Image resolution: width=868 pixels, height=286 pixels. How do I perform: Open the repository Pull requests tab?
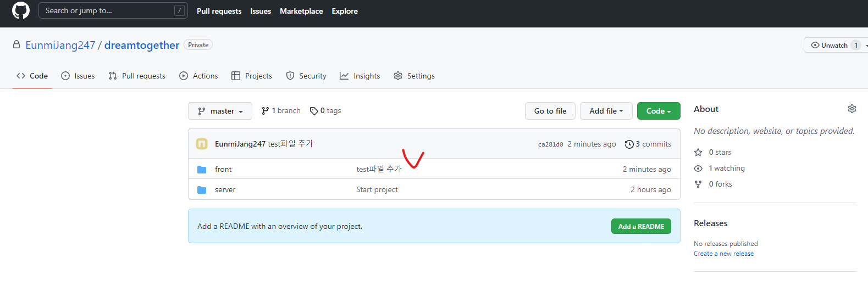tap(137, 76)
